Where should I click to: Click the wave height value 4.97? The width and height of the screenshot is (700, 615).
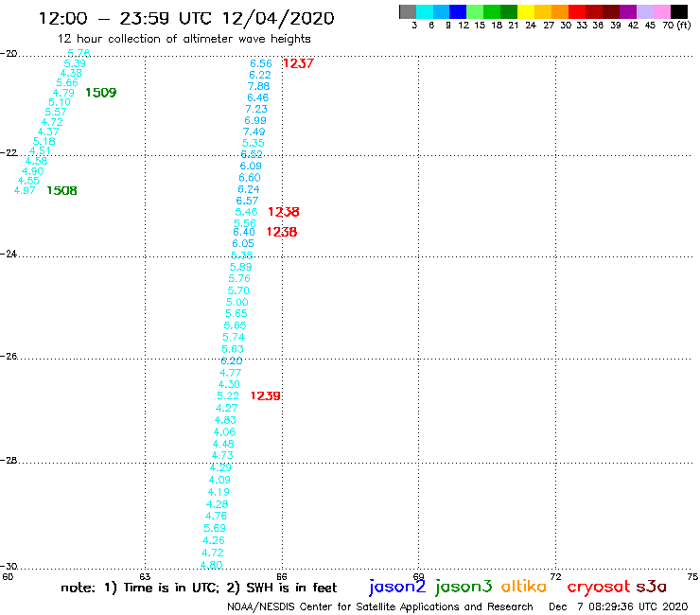pos(25,191)
